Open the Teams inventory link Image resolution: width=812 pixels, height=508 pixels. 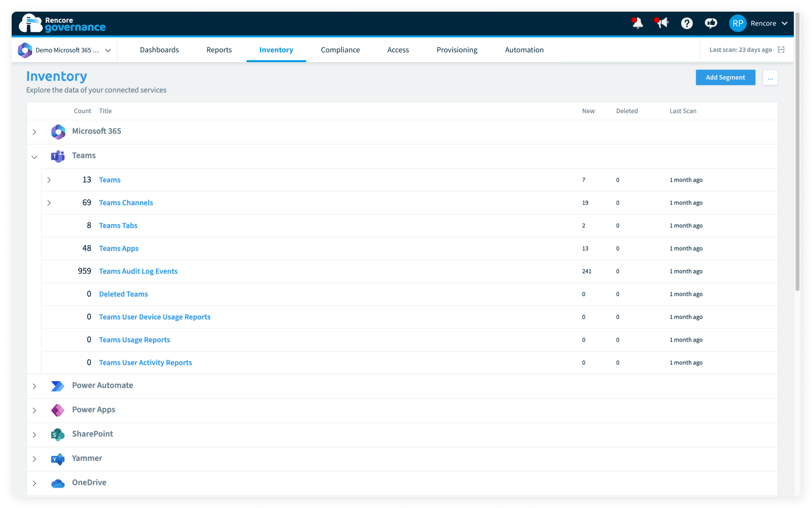(x=110, y=180)
